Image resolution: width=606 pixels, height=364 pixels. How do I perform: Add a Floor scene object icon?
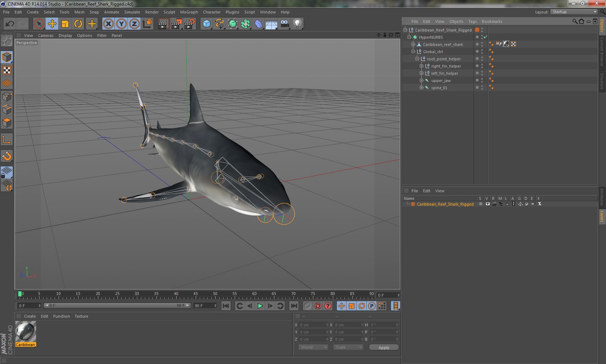(x=271, y=24)
